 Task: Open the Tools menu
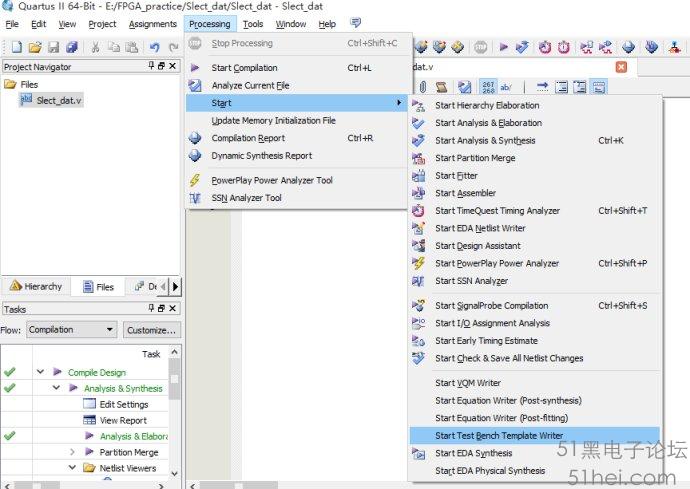[253, 24]
